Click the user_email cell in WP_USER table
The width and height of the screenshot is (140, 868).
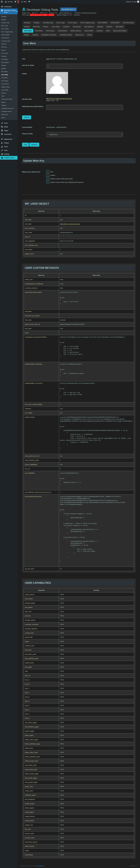coord(41,233)
